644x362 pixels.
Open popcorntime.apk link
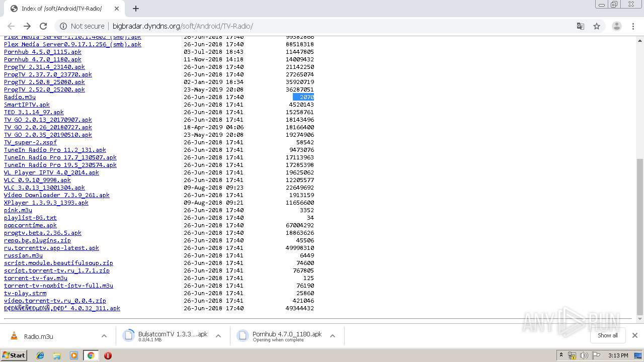click(x=30, y=225)
